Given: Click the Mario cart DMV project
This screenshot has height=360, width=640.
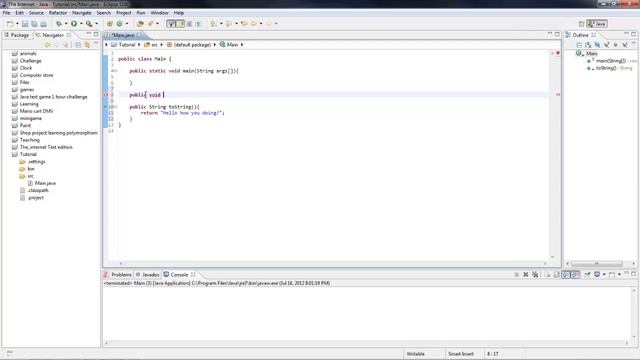Looking at the screenshot, I should click(x=36, y=111).
